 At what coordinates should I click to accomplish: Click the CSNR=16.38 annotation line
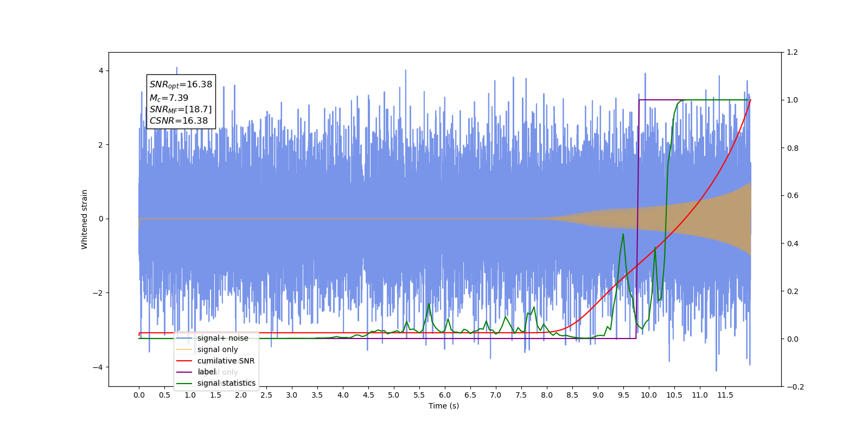178,121
